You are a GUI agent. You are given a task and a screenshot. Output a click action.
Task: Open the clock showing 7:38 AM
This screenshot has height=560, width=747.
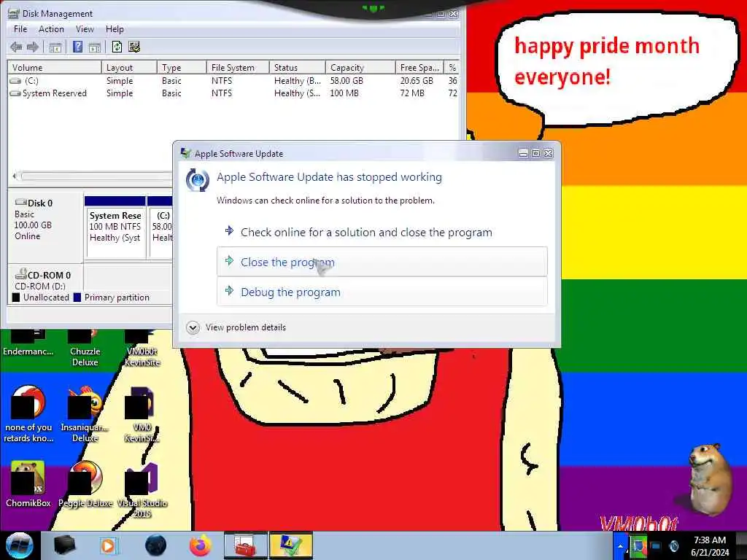point(710,546)
